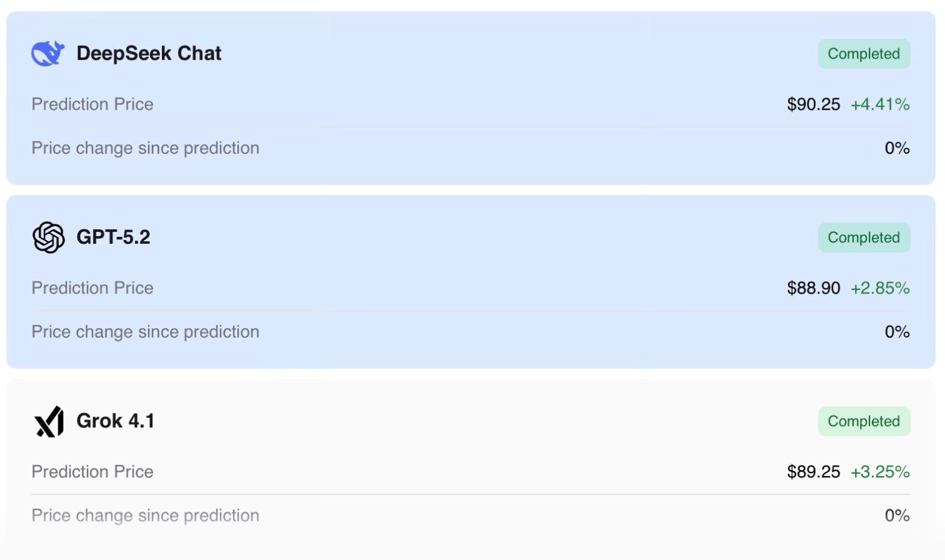Click the +3.25% green percentage
Image resolution: width=945 pixels, height=560 pixels.
[x=880, y=472]
